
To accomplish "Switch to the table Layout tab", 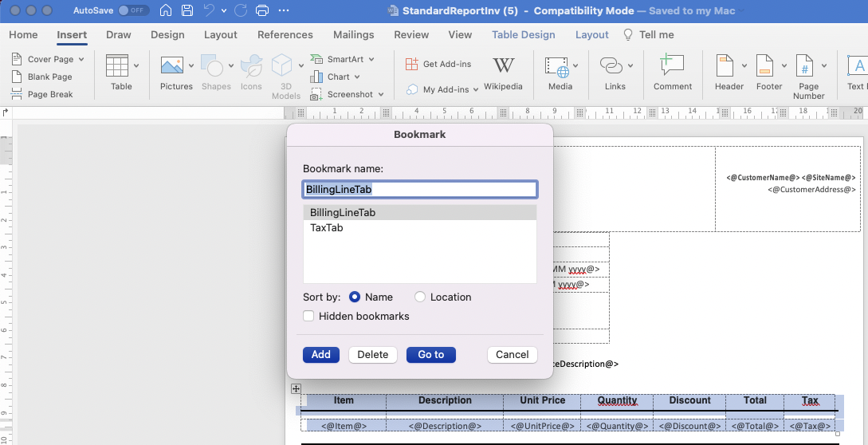I will tap(591, 34).
